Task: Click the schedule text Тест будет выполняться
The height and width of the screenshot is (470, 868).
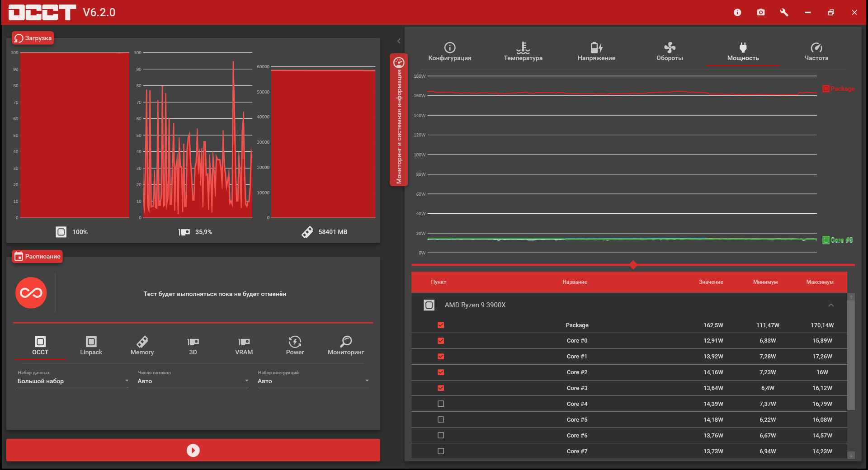Action: pos(215,294)
